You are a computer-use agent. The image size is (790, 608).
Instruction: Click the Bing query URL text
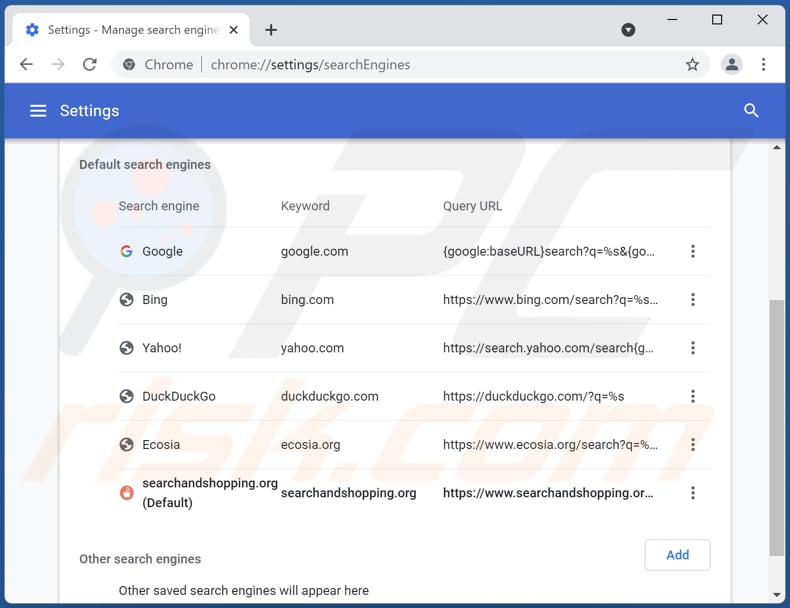550,300
